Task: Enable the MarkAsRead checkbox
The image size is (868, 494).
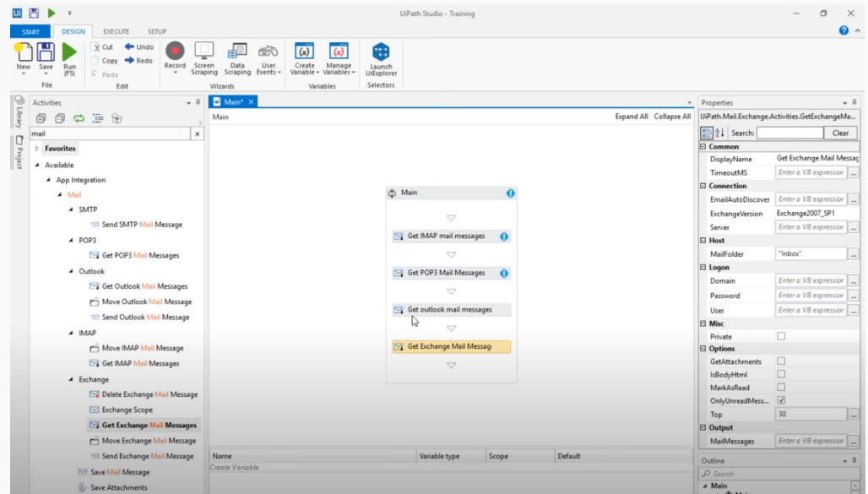Action: [x=781, y=388]
